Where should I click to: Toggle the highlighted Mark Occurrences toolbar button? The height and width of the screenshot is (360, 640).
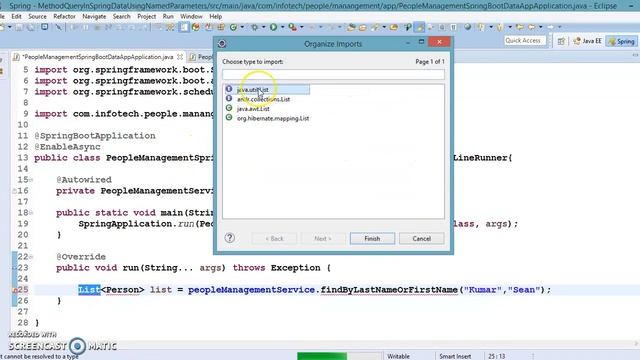click(419, 27)
